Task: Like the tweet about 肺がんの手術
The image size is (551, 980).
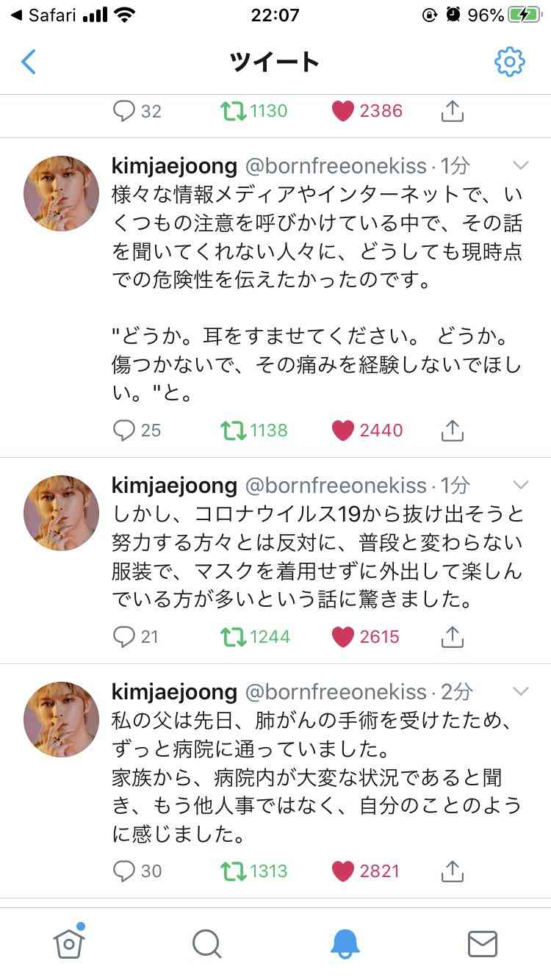Action: 343,871
